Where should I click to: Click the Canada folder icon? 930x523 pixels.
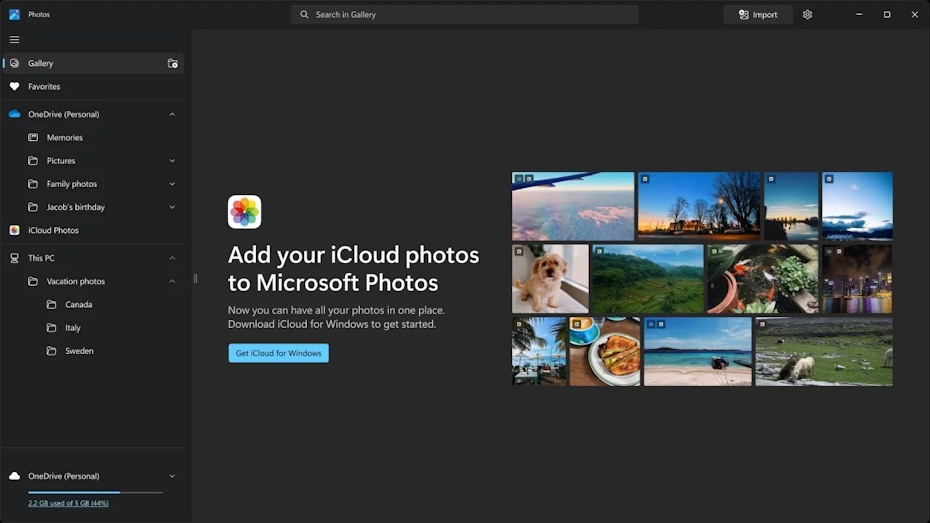point(52,304)
